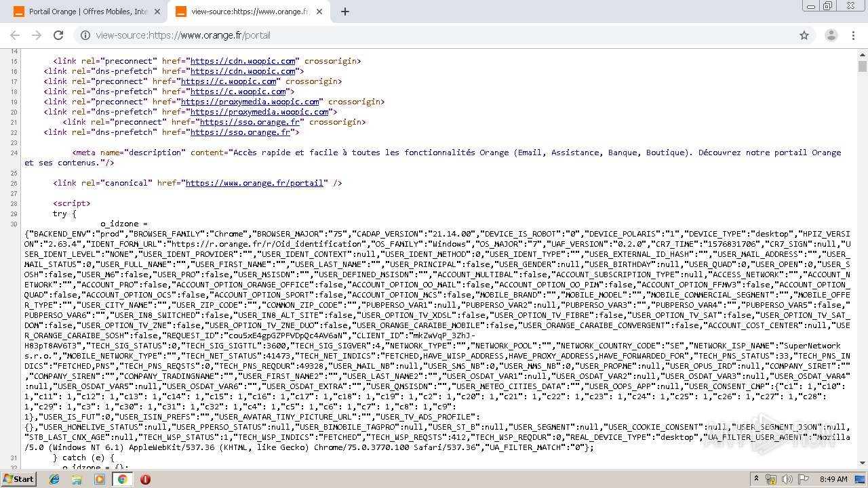The height and width of the screenshot is (488, 868).
Task: Open the Chrome three-dot menu
Action: coord(854,35)
